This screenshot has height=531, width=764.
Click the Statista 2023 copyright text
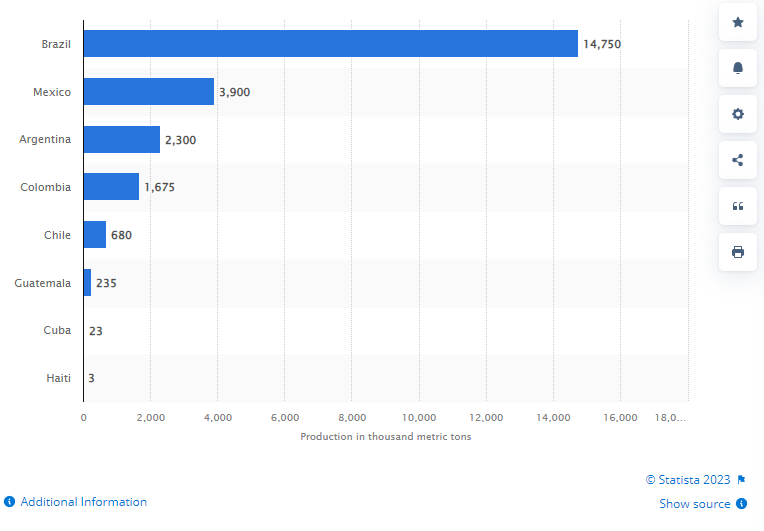pyautogui.click(x=689, y=480)
